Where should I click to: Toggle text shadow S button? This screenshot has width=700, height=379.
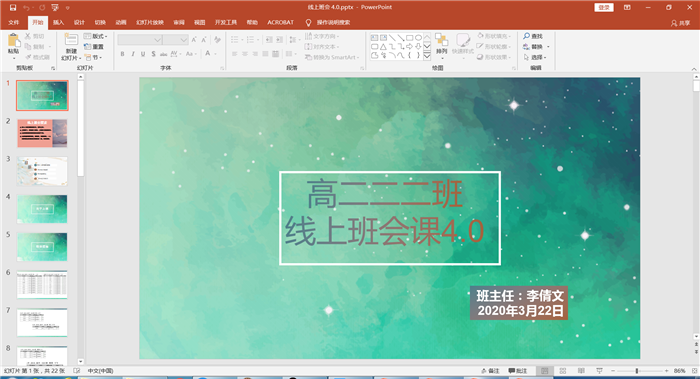tap(153, 54)
